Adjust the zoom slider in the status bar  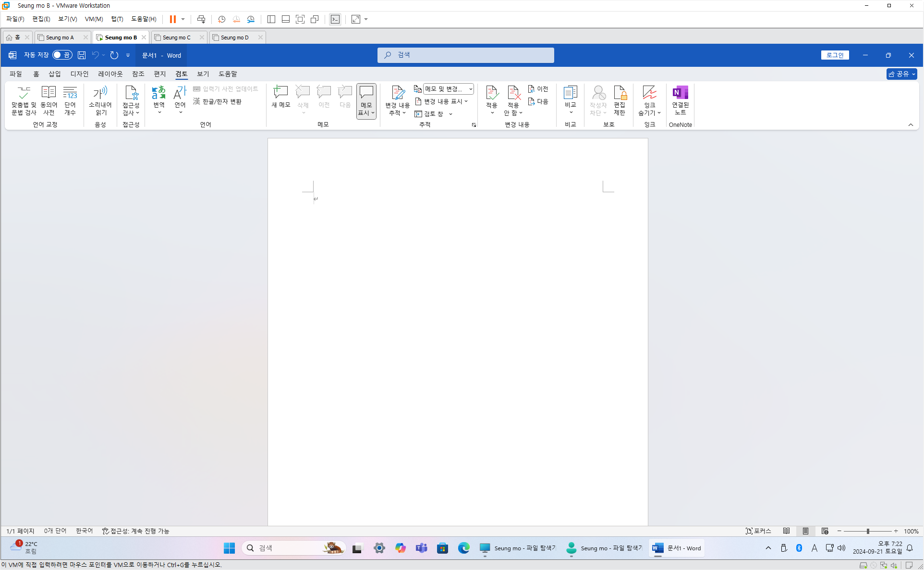[x=868, y=531]
